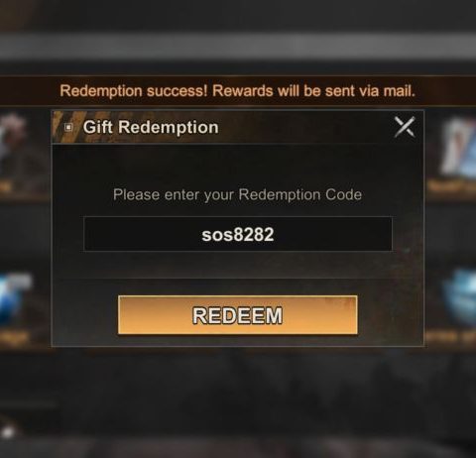Click the Please enter your Redemption Code label
The width and height of the screenshot is (476, 458).
237,194
